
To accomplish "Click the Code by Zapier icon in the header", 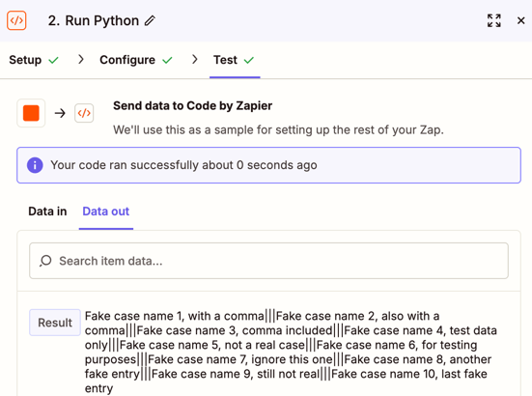I will tap(16, 20).
